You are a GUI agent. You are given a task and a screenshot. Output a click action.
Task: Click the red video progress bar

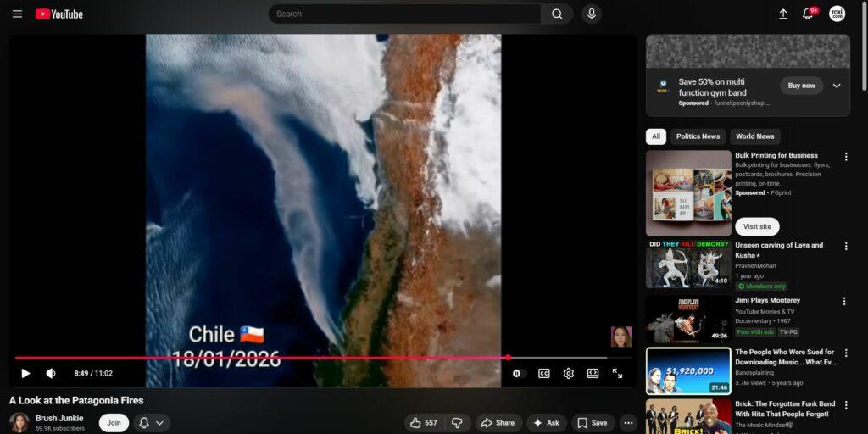(x=254, y=358)
